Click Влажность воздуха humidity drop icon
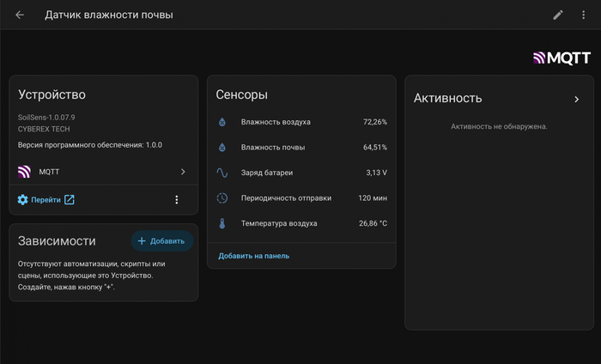Screen dimensions: 601x364 coord(222,122)
